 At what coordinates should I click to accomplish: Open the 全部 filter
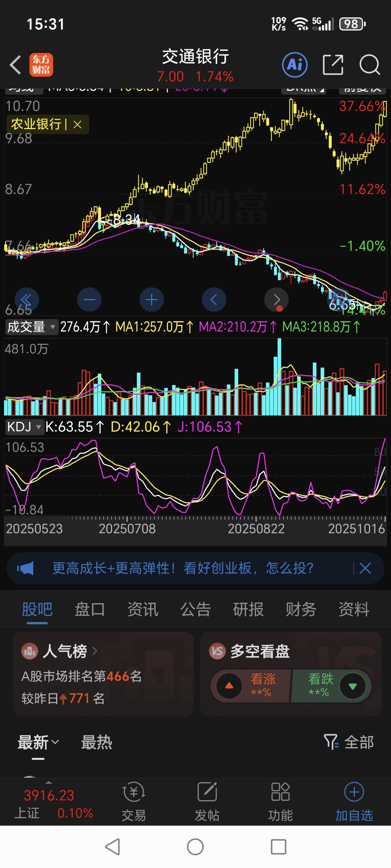(349, 742)
